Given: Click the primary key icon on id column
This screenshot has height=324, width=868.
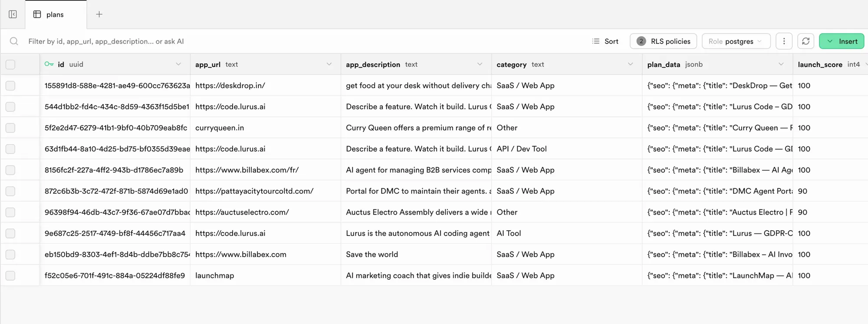Looking at the screenshot, I should click(x=49, y=64).
